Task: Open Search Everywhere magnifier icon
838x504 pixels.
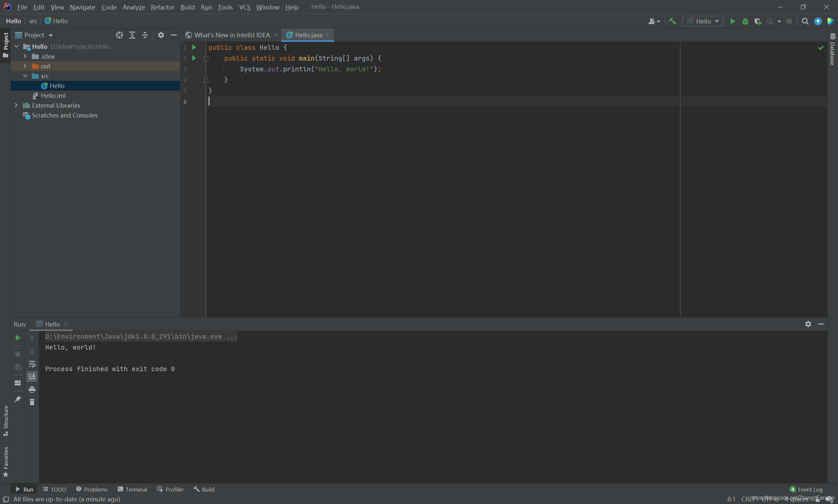Action: pos(805,21)
